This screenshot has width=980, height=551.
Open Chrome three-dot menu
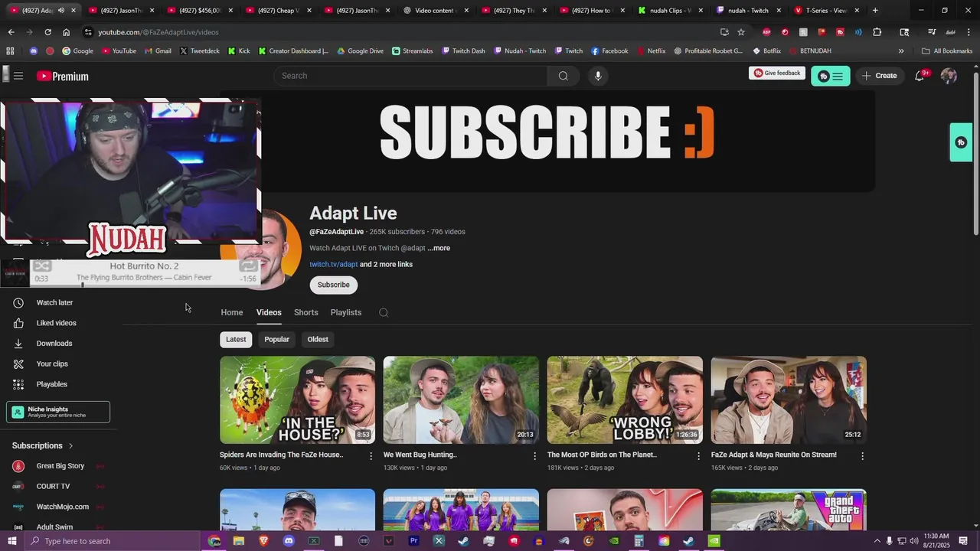[969, 32]
